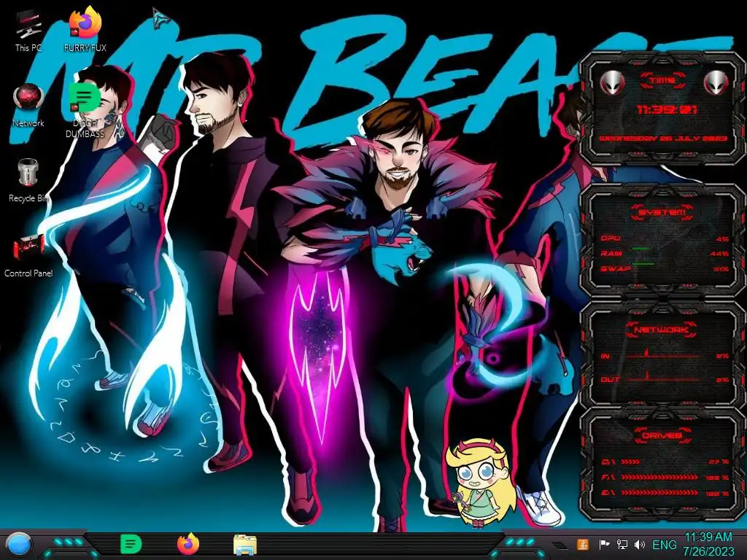The image size is (747, 560).
Task: Click the F:\ drive label
Action: point(608,477)
